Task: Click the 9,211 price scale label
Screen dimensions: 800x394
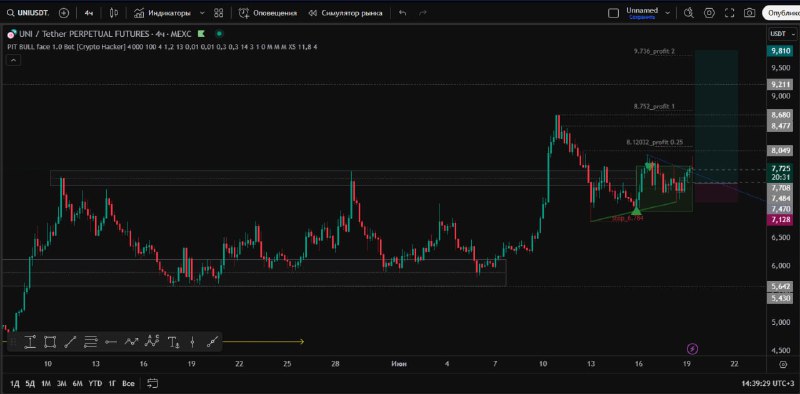Action: tap(781, 84)
